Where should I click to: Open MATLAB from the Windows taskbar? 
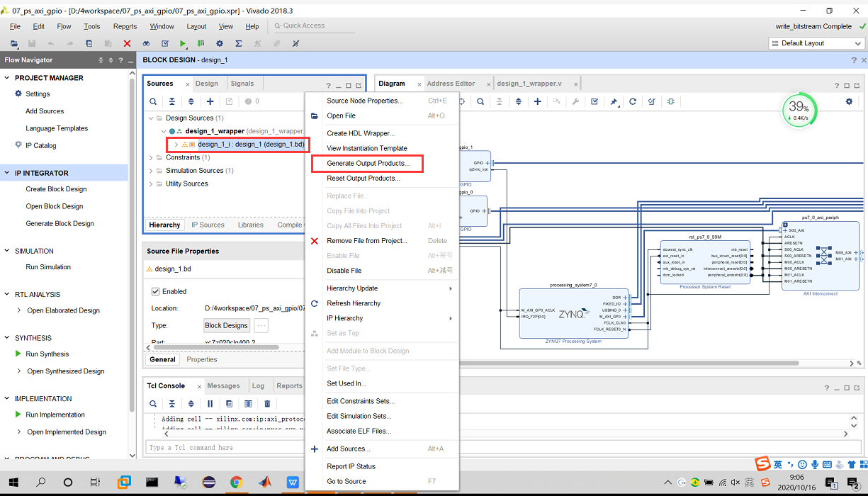[264, 483]
